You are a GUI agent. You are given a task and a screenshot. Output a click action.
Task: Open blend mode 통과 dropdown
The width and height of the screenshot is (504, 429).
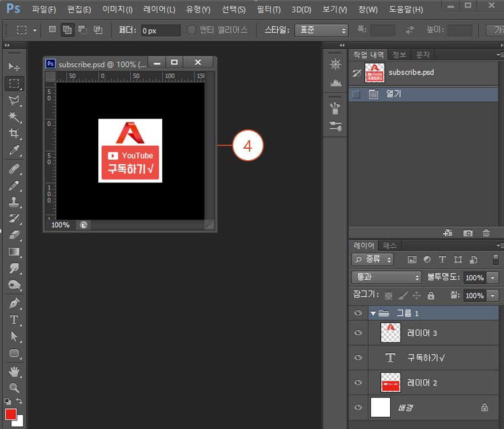click(386, 277)
